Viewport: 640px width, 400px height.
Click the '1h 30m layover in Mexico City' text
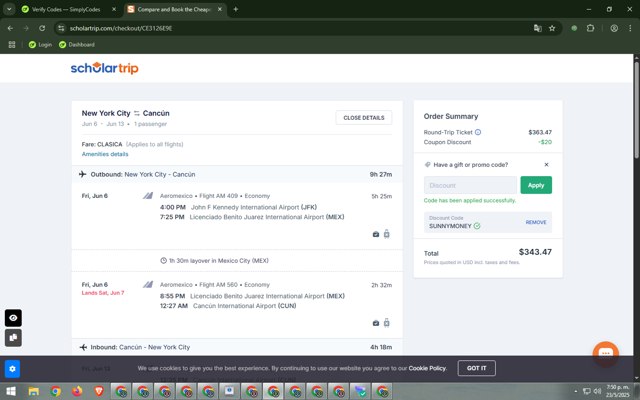tap(219, 260)
